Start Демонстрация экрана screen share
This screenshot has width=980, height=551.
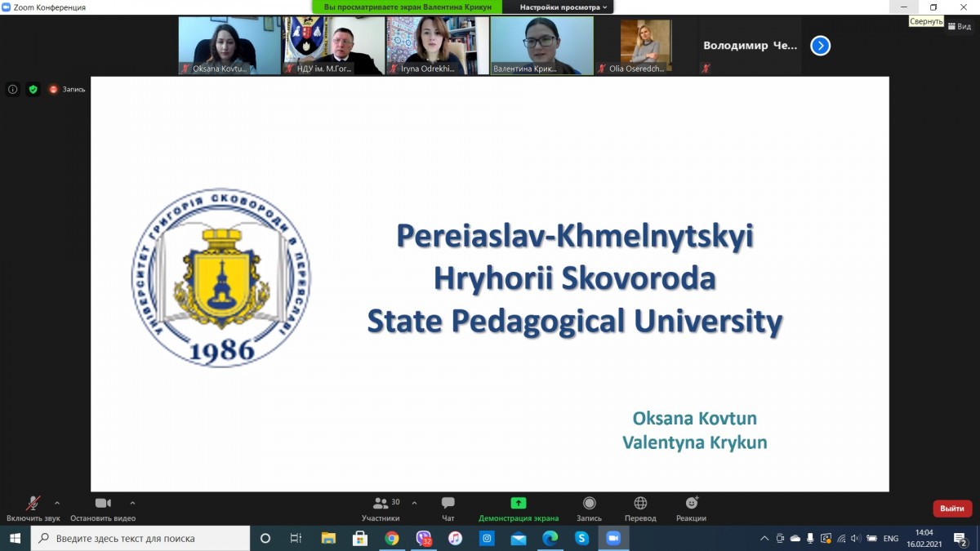[x=519, y=509]
